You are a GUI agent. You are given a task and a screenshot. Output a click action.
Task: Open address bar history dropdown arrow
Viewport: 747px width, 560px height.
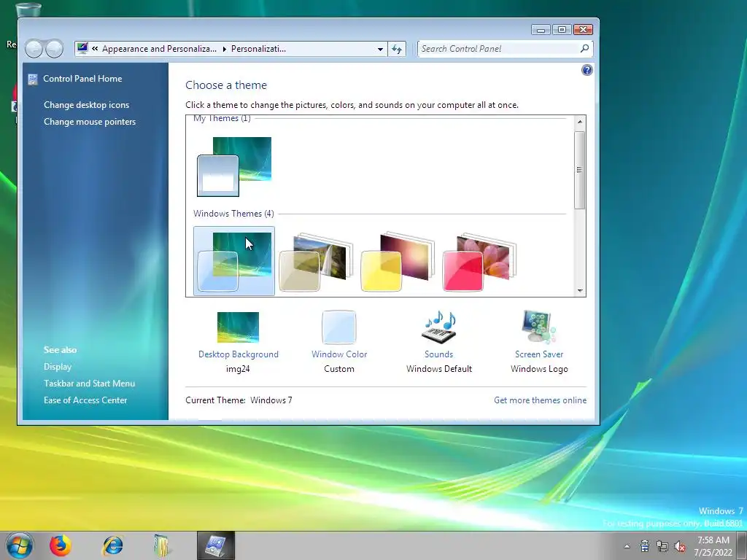(x=380, y=49)
